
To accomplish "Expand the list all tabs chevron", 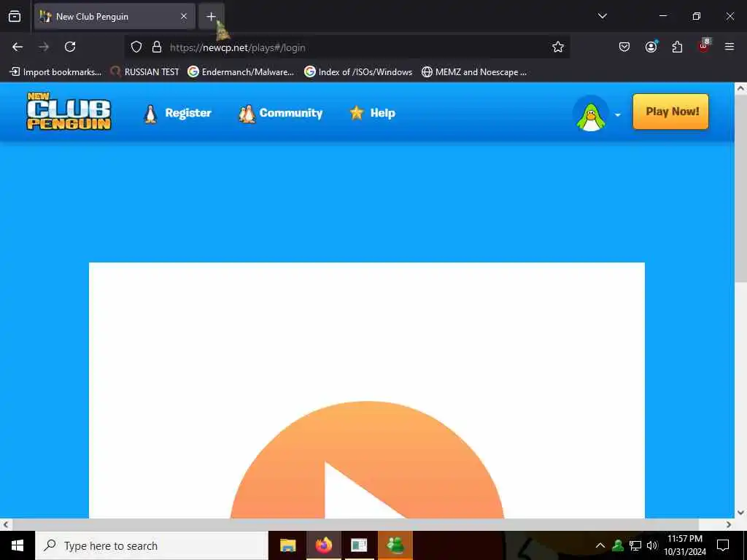I will [x=602, y=16].
